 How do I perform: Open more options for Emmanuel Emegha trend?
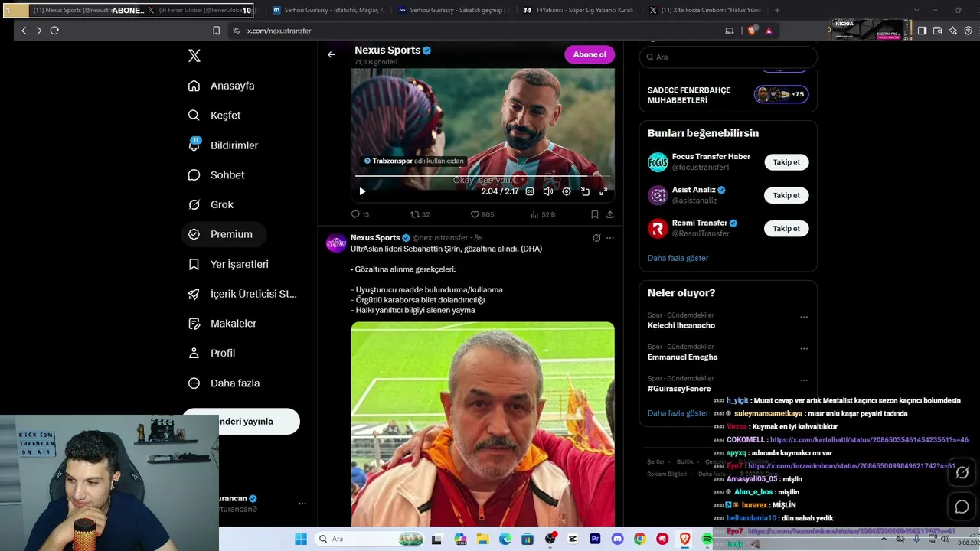pyautogui.click(x=804, y=349)
